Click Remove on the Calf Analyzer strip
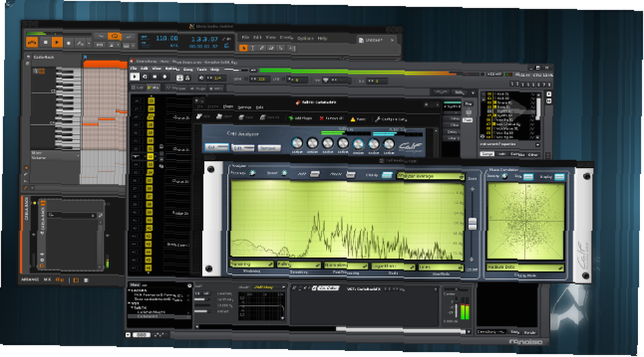644x357 pixels. (269, 148)
